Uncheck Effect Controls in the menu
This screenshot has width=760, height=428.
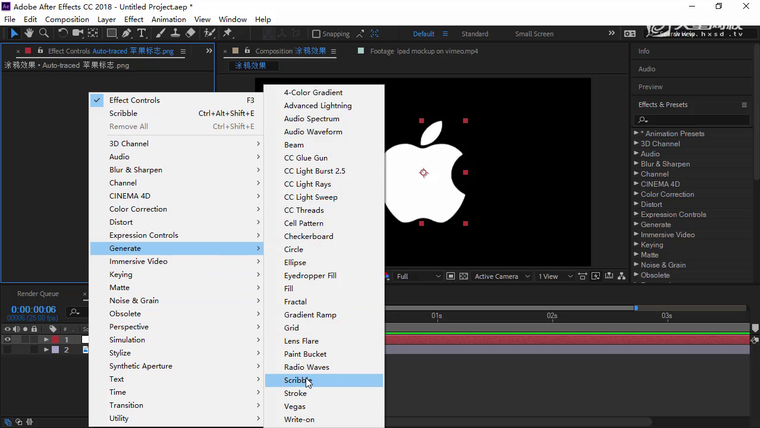134,100
